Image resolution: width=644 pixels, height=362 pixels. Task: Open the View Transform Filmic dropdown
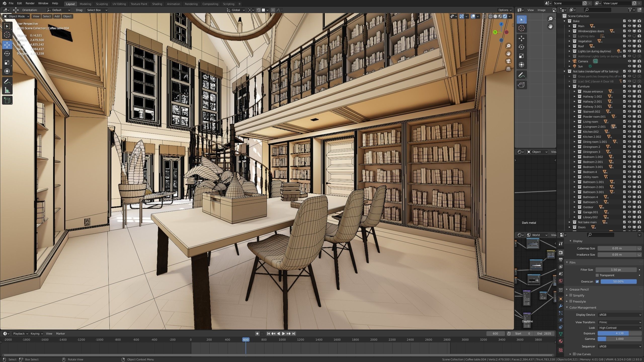(x=619, y=322)
